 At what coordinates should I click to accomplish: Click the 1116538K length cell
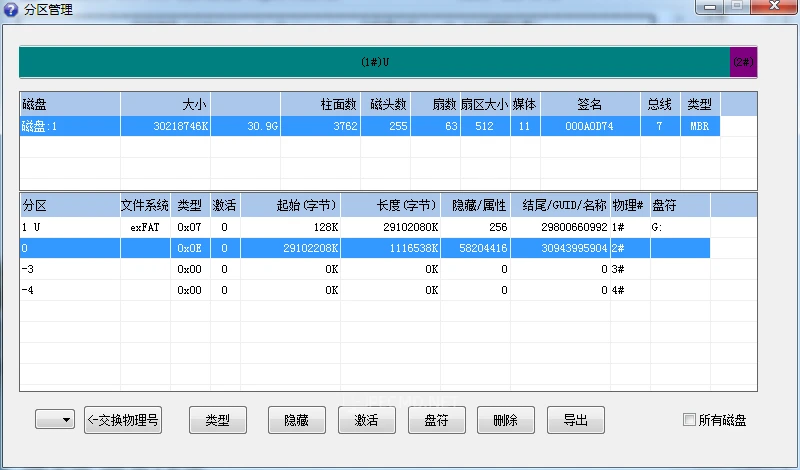pyautogui.click(x=390, y=248)
